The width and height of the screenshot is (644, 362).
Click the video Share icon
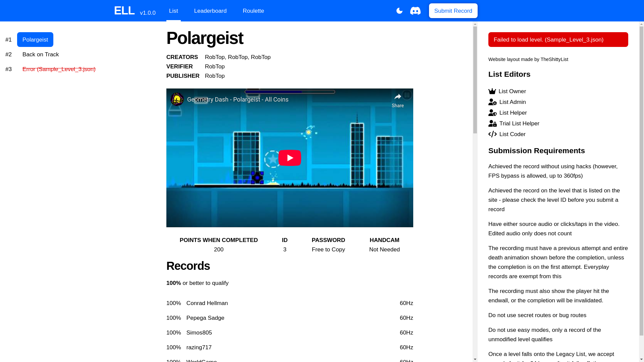click(398, 100)
